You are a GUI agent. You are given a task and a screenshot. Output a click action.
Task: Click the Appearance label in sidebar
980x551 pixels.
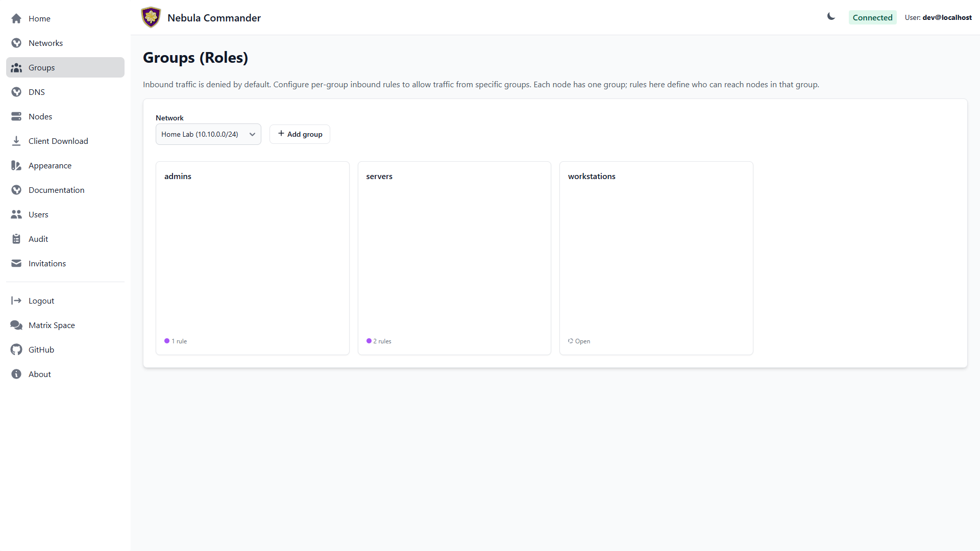(50, 165)
